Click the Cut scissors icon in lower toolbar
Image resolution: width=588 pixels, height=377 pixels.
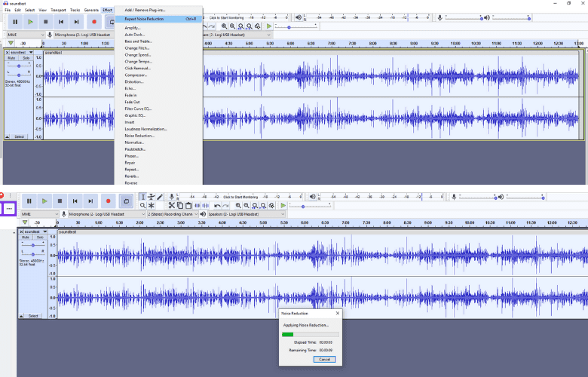tap(172, 205)
